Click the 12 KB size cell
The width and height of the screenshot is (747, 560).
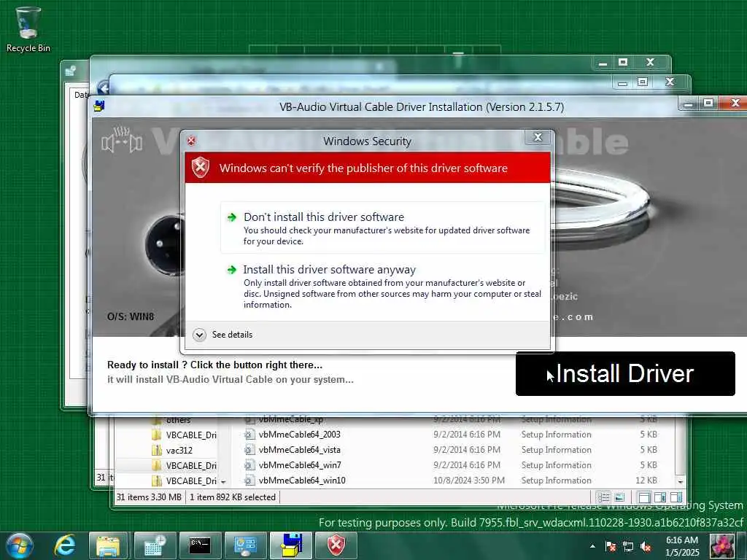646,480
